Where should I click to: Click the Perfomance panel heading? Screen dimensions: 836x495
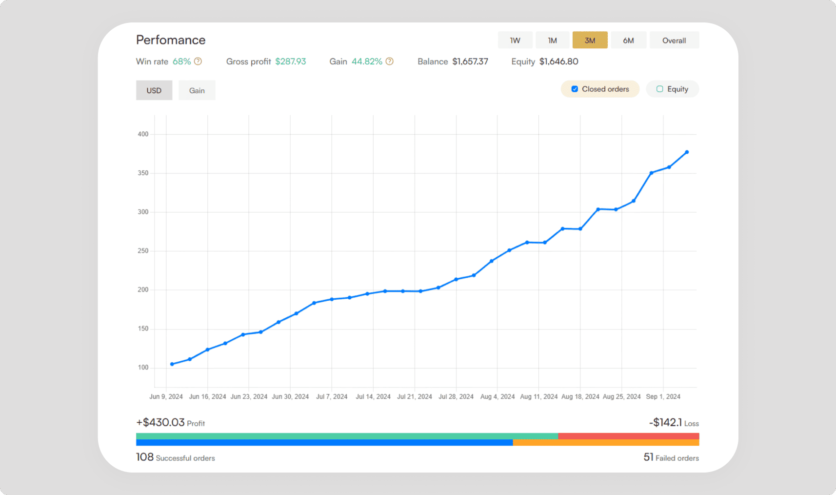171,40
